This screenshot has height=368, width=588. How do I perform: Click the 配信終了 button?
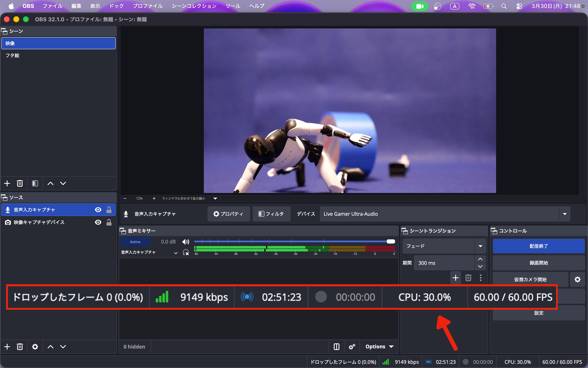coord(538,246)
